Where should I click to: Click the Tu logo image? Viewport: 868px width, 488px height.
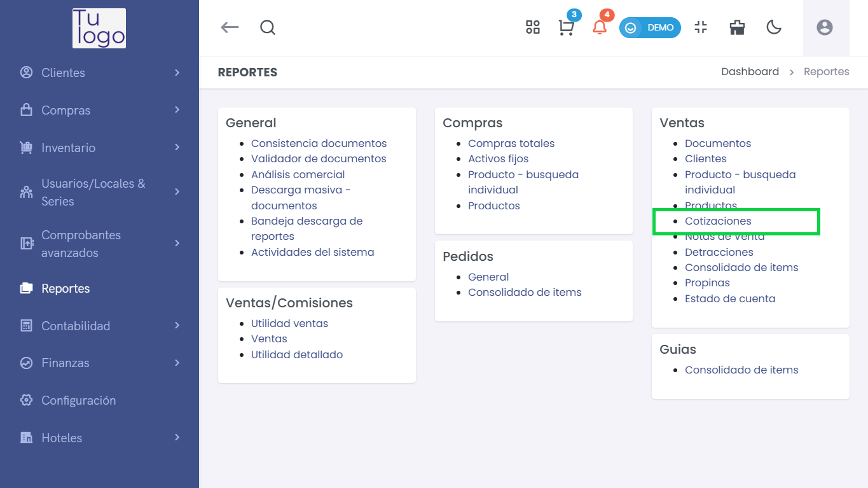pyautogui.click(x=99, y=28)
